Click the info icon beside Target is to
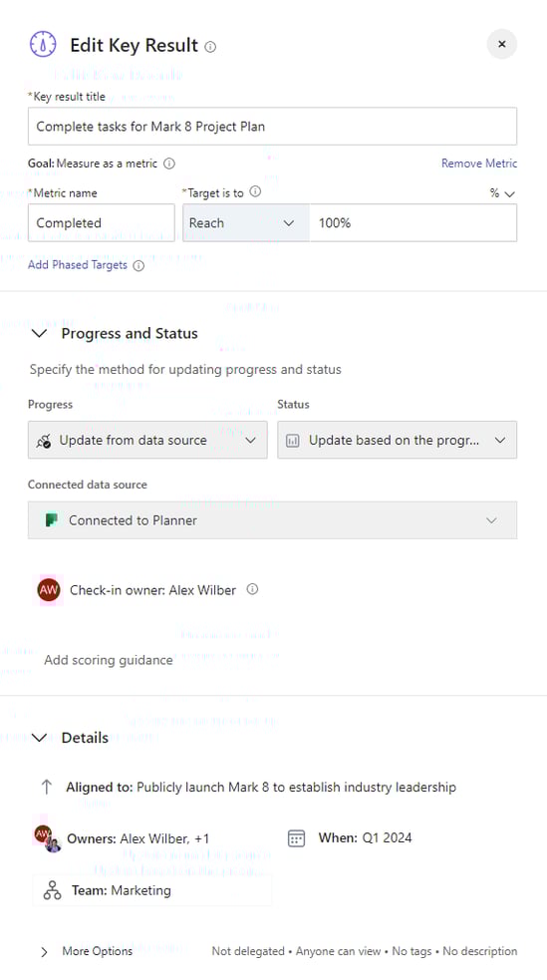Screen dimensions: 547x980 point(255,191)
